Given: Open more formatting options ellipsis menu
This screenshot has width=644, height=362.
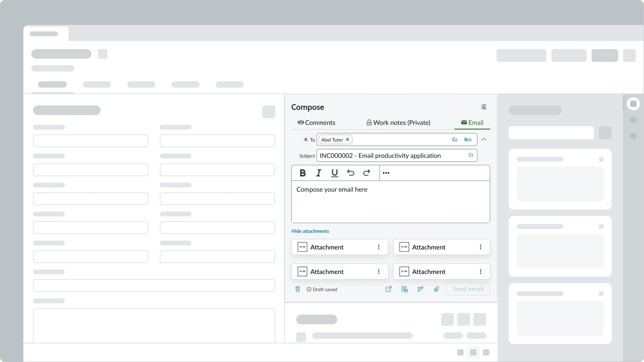Looking at the screenshot, I should pyautogui.click(x=386, y=173).
